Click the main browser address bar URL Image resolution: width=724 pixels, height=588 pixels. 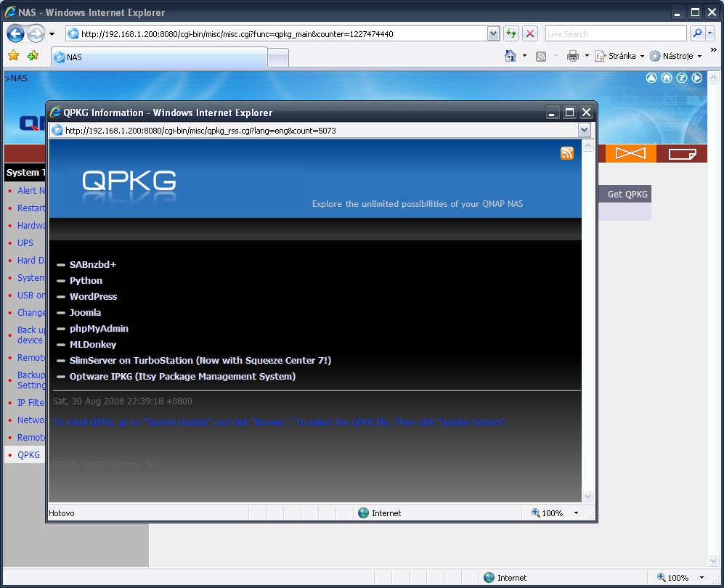point(237,33)
